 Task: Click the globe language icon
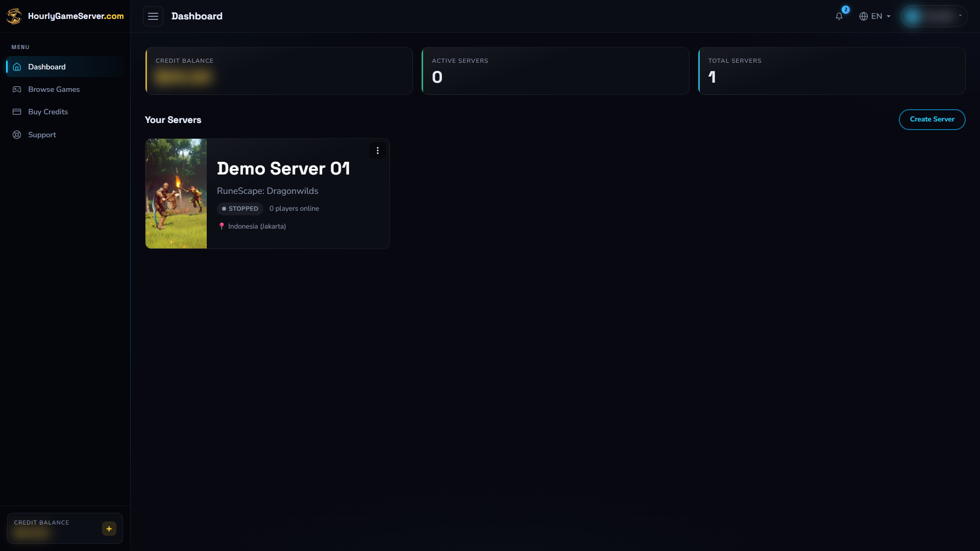coord(863,16)
